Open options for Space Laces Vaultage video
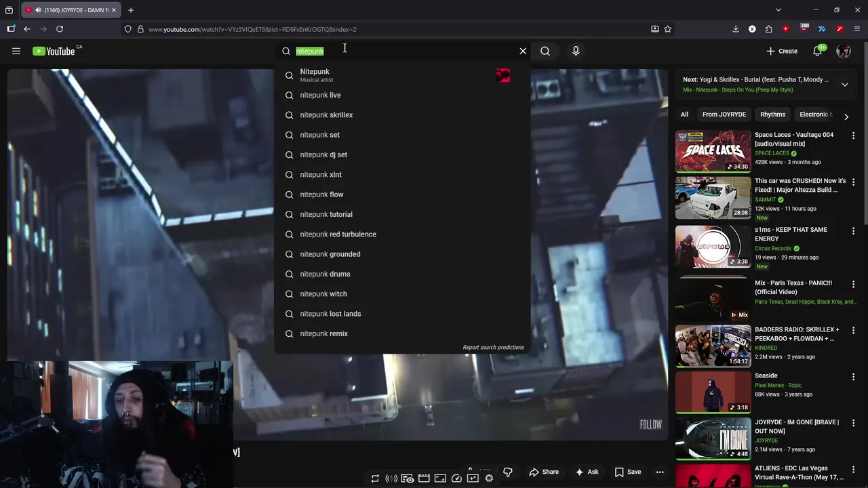This screenshot has height=488, width=868. (x=853, y=136)
